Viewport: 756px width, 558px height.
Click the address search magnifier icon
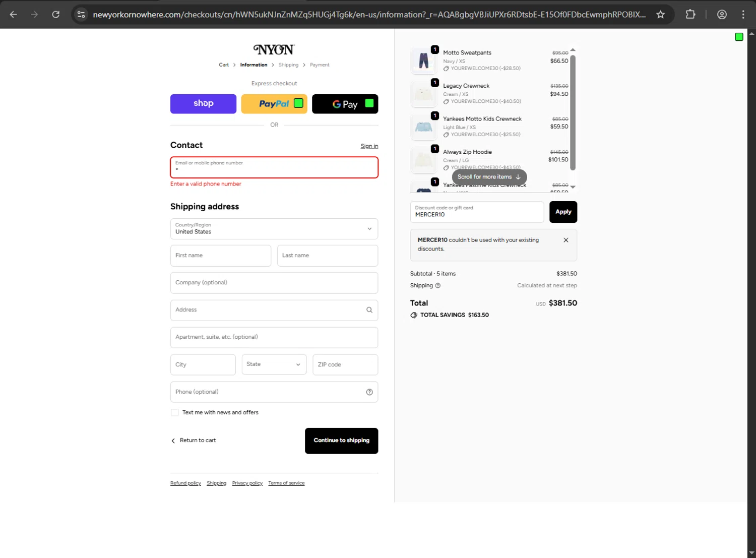(369, 310)
